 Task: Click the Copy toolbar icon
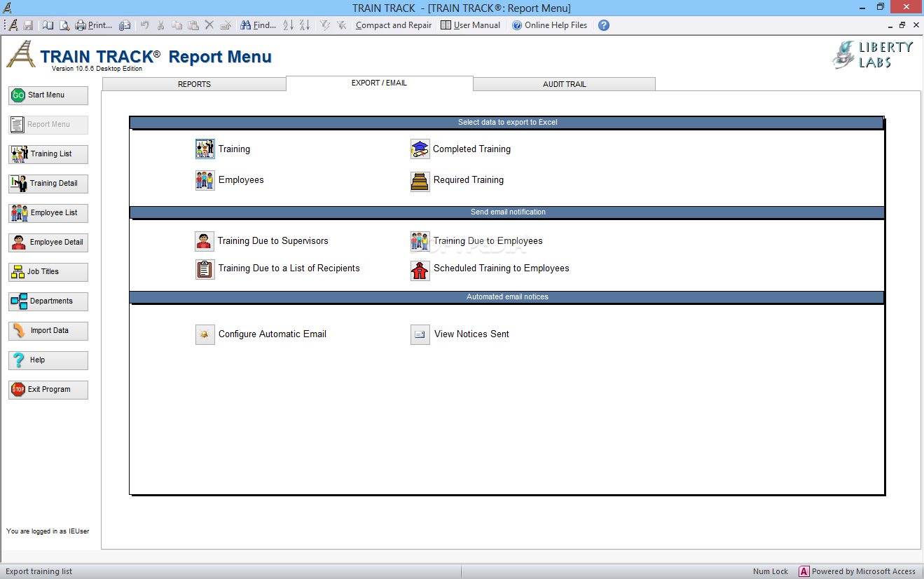177,25
